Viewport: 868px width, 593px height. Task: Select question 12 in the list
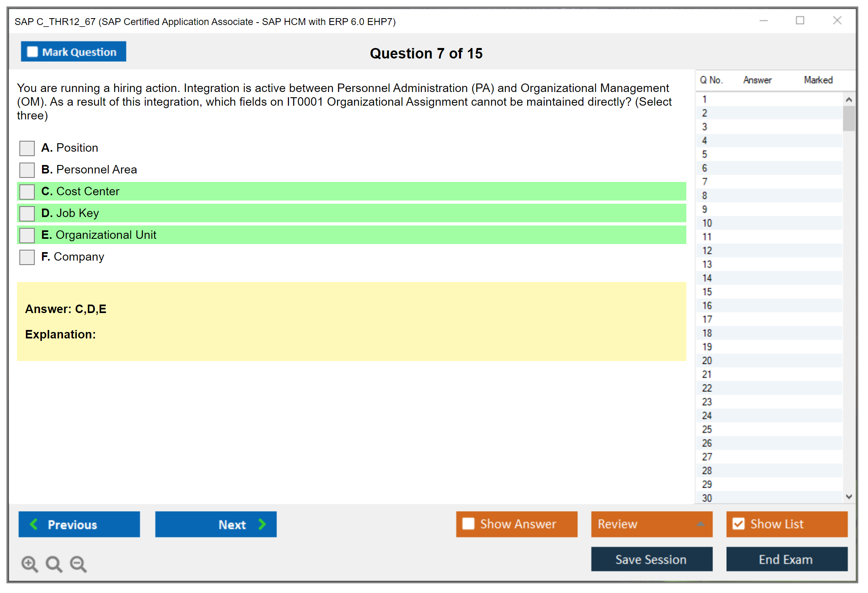click(707, 251)
